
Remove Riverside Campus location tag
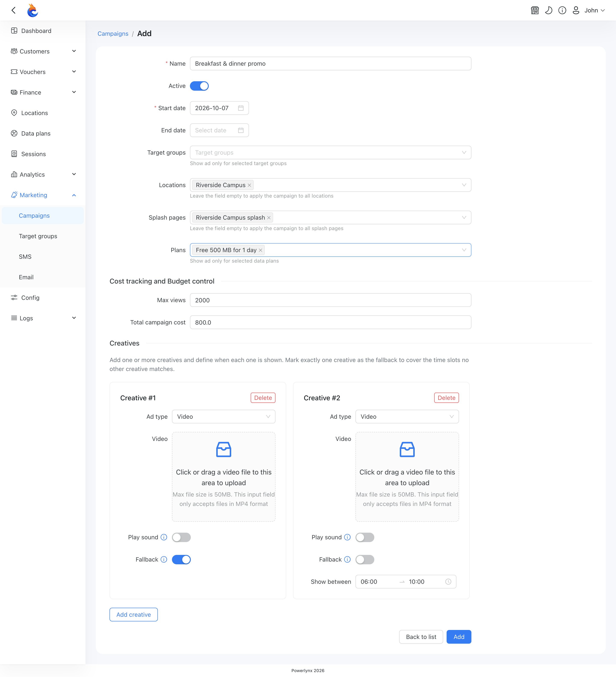249,185
